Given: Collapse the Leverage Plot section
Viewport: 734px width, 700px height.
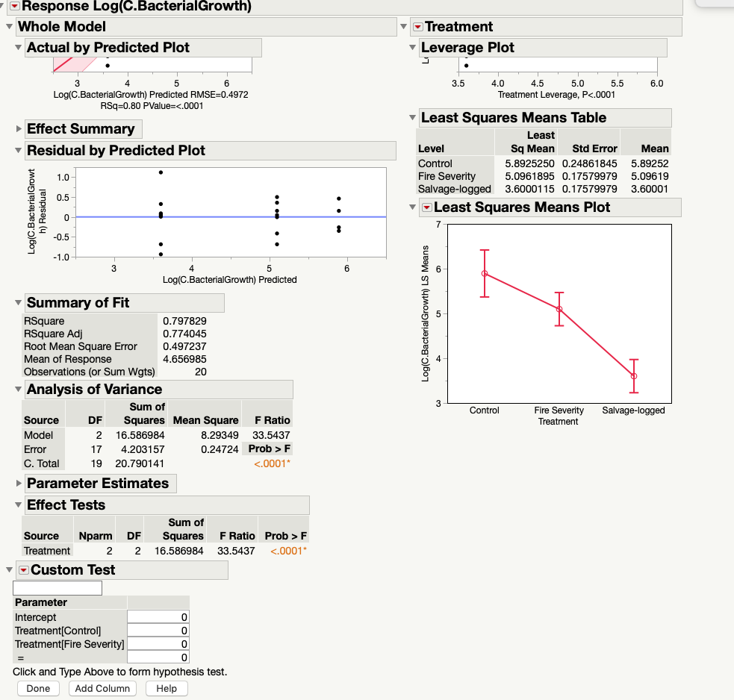Looking at the screenshot, I should click(413, 47).
